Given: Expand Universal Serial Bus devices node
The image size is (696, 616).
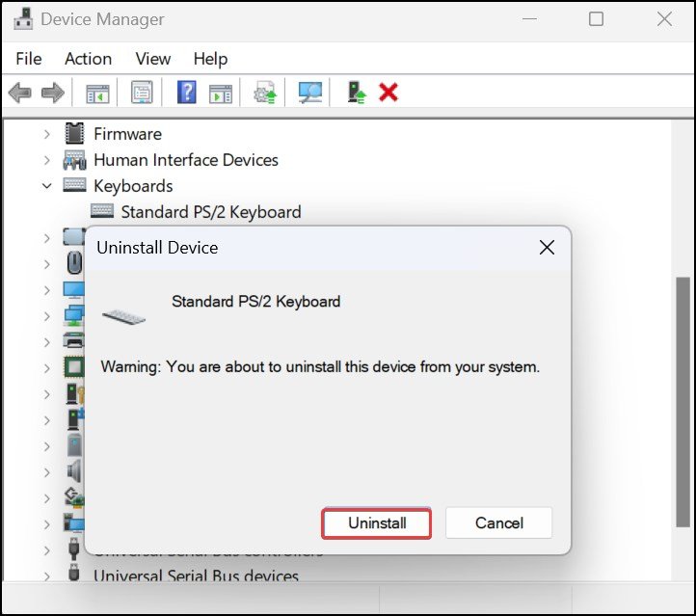Looking at the screenshot, I should (47, 576).
